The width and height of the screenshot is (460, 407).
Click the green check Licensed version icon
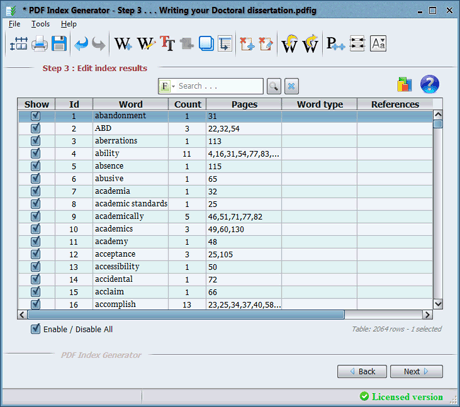364,396
